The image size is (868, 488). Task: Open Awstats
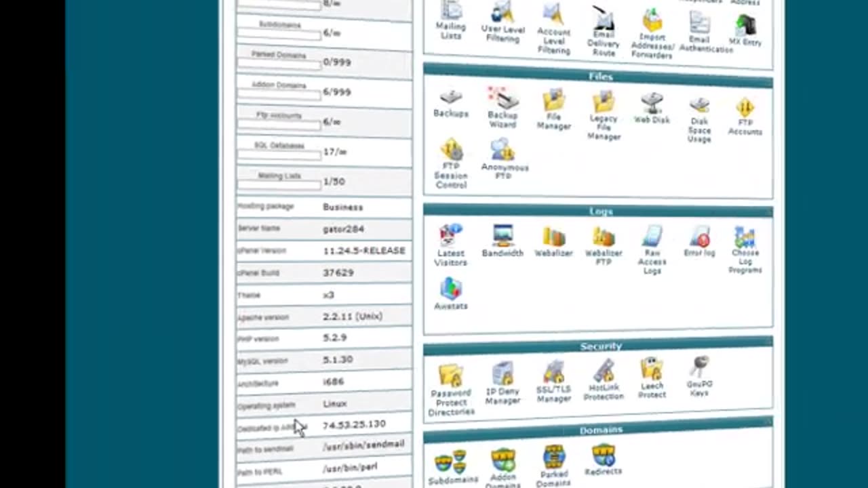pyautogui.click(x=451, y=293)
